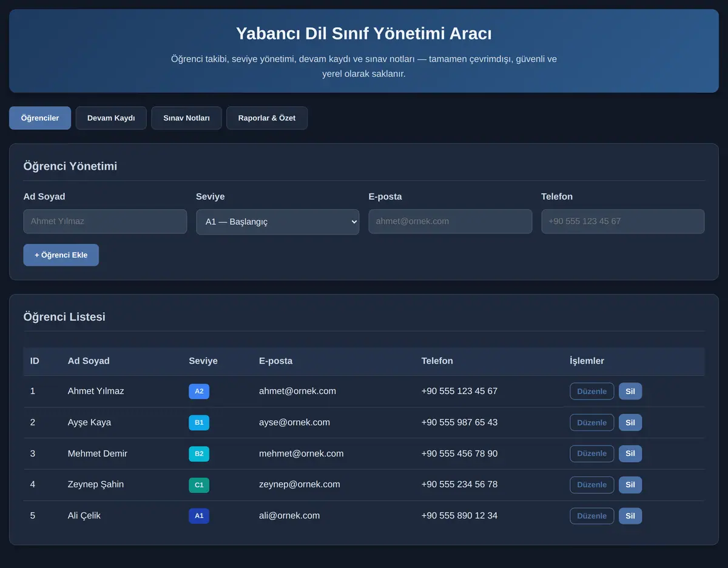The height and width of the screenshot is (568, 728).
Task: Delete Zeynep Şahin with Sil
Action: click(630, 485)
